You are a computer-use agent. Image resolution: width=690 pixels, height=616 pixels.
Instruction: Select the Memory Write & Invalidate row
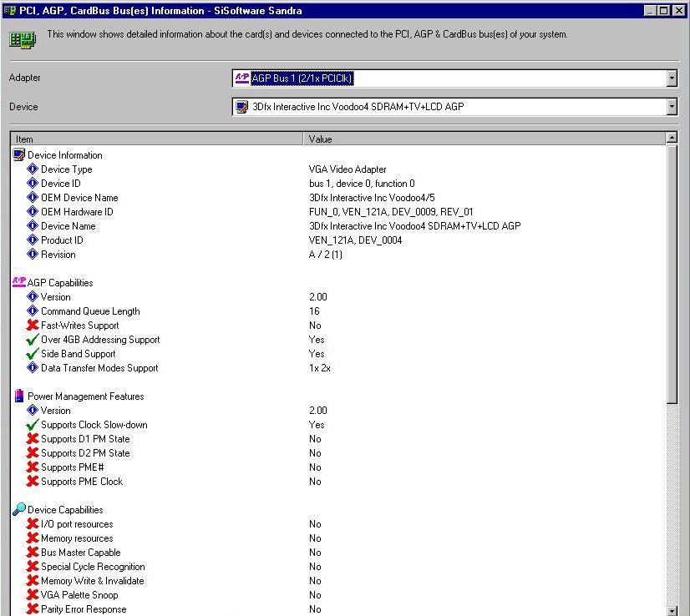[x=93, y=581]
